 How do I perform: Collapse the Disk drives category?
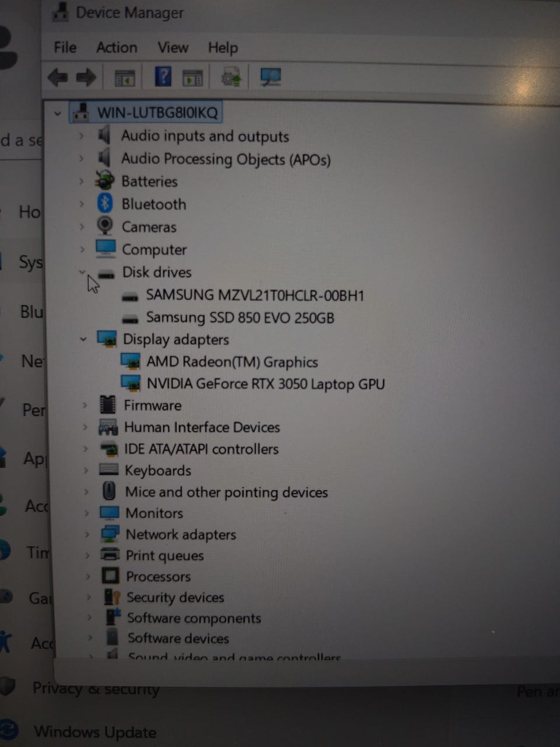point(82,272)
